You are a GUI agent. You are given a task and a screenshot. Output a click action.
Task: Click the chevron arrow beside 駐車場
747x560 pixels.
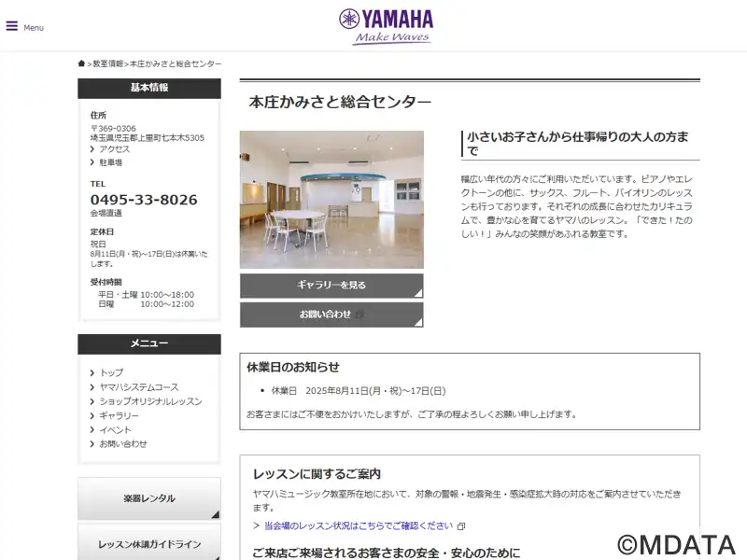coord(92,162)
